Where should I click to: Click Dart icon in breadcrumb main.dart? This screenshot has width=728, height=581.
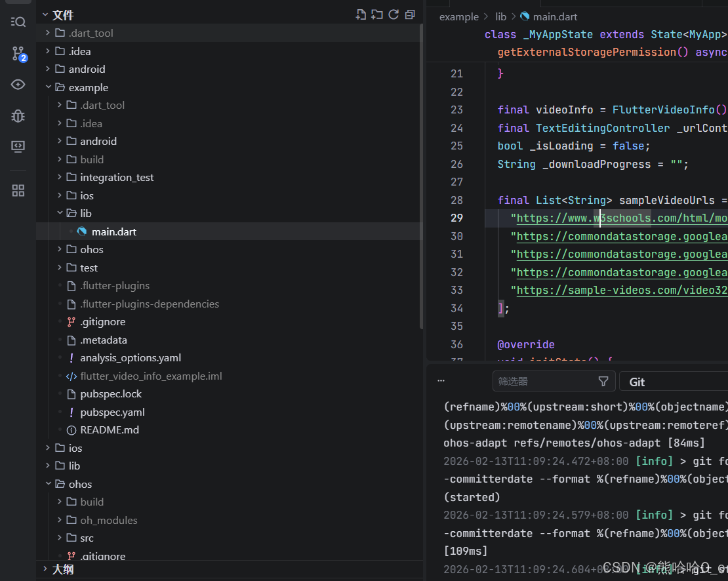(x=525, y=16)
